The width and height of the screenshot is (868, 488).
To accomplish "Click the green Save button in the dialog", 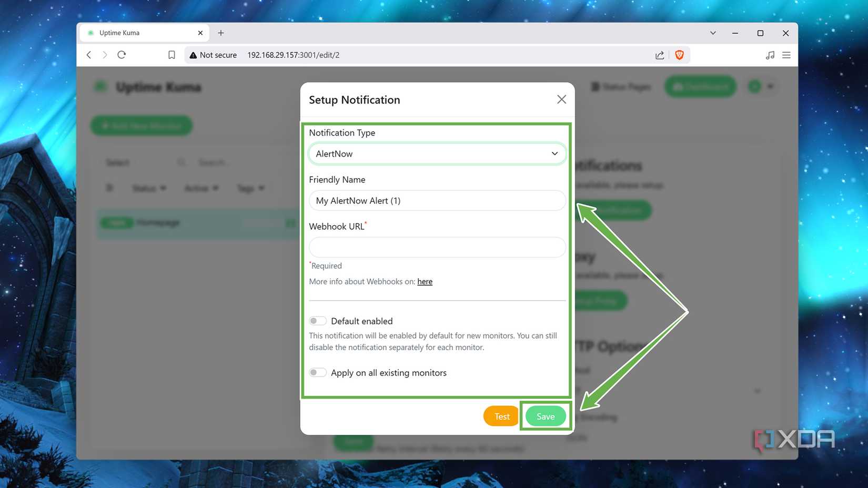I will (x=546, y=416).
